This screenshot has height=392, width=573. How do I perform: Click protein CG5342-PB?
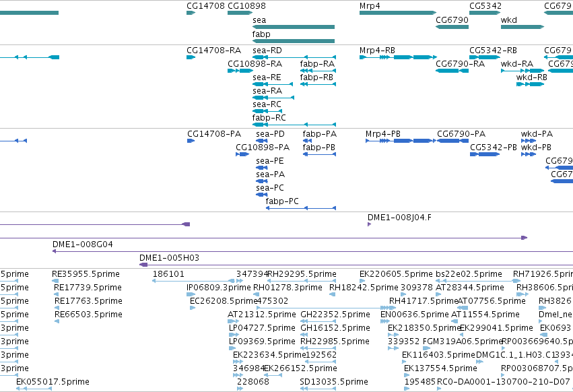(485, 154)
